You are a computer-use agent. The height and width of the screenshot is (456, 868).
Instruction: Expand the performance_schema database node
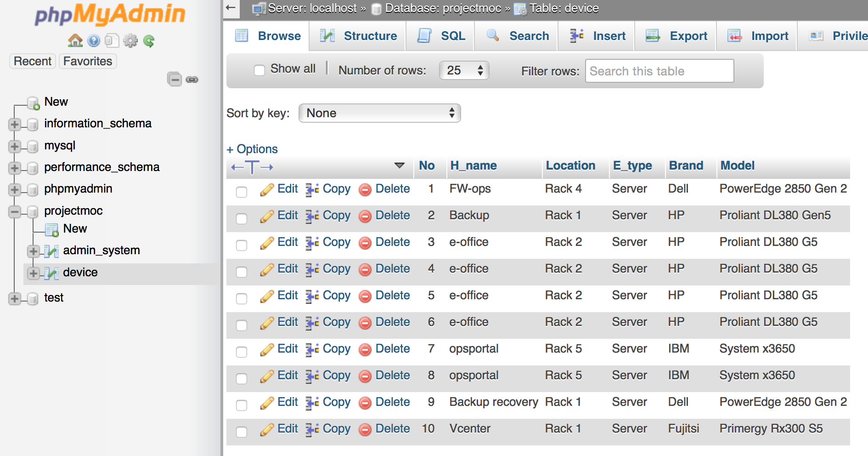click(x=15, y=168)
